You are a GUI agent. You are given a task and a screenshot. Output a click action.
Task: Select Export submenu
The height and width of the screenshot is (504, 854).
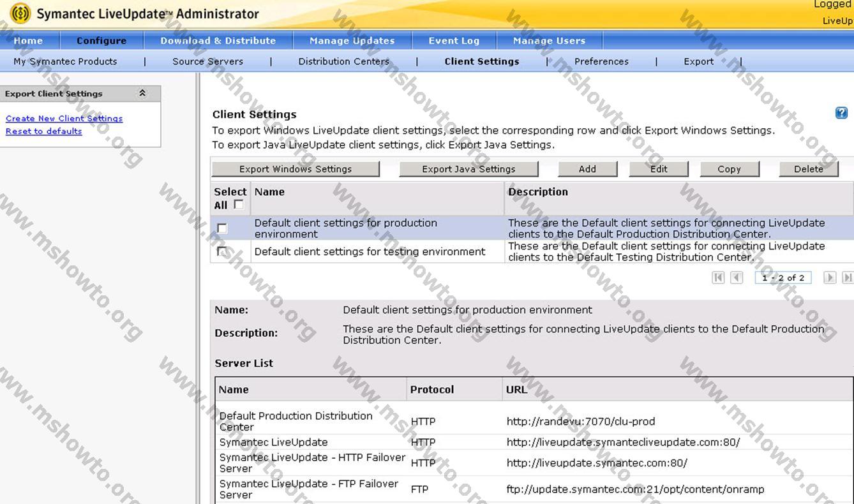pyautogui.click(x=699, y=61)
